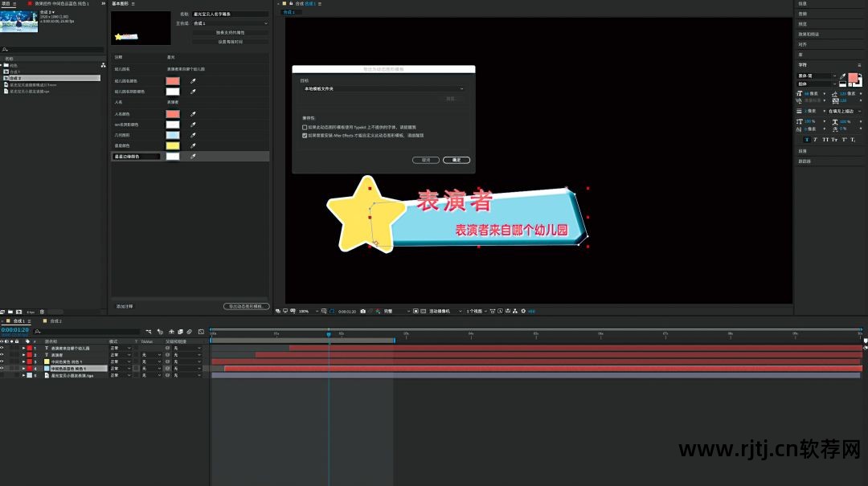
Task: Click the 确定 button in the dialog
Action: pos(457,160)
